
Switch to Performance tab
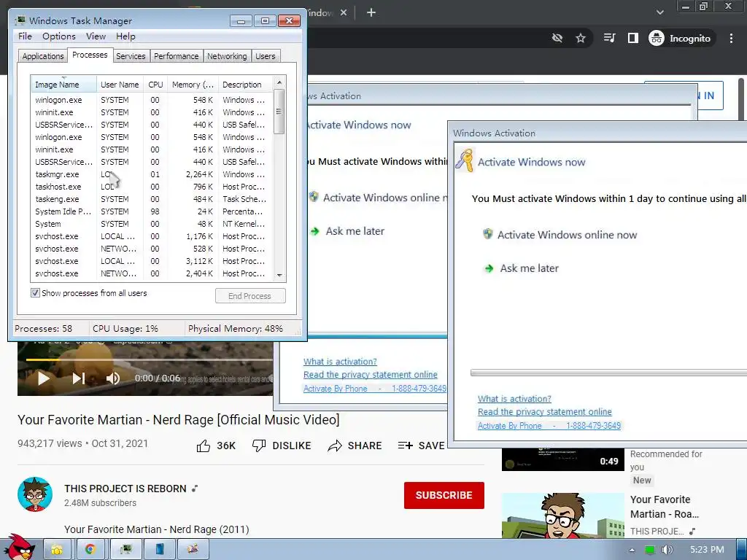pyautogui.click(x=177, y=56)
